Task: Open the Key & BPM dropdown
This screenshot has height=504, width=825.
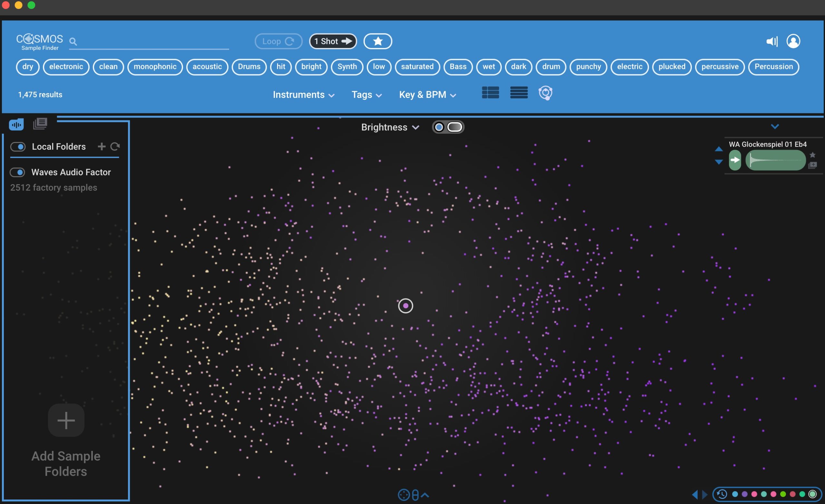Action: [x=427, y=95]
